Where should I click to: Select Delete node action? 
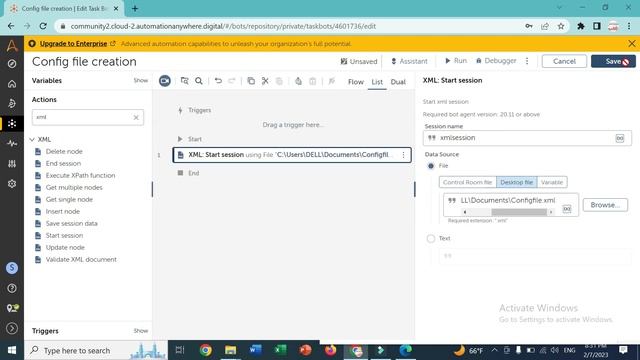64,151
